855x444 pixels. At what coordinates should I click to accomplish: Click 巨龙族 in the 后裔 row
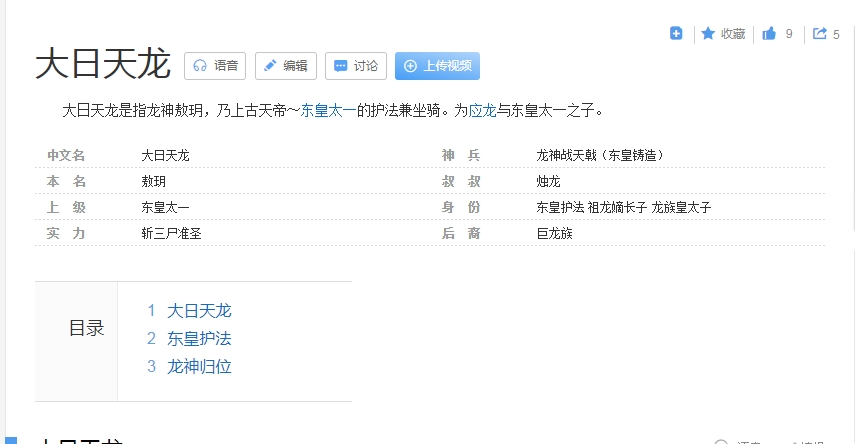click(x=554, y=233)
